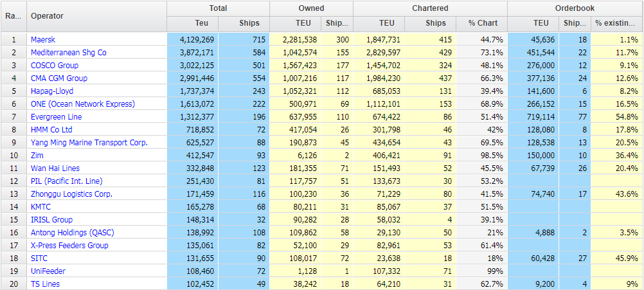The image size is (644, 290).
Task: Open the Zim operator link
Action: tap(37, 155)
